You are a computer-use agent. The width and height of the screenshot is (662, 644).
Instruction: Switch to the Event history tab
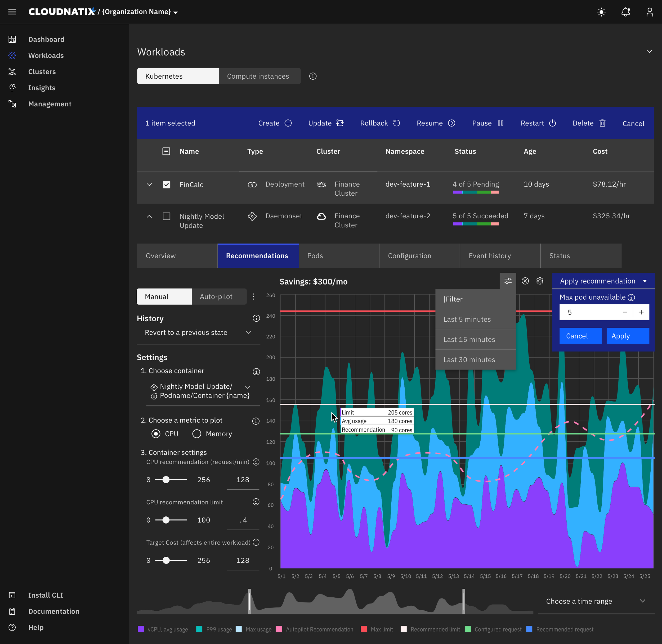point(500,256)
